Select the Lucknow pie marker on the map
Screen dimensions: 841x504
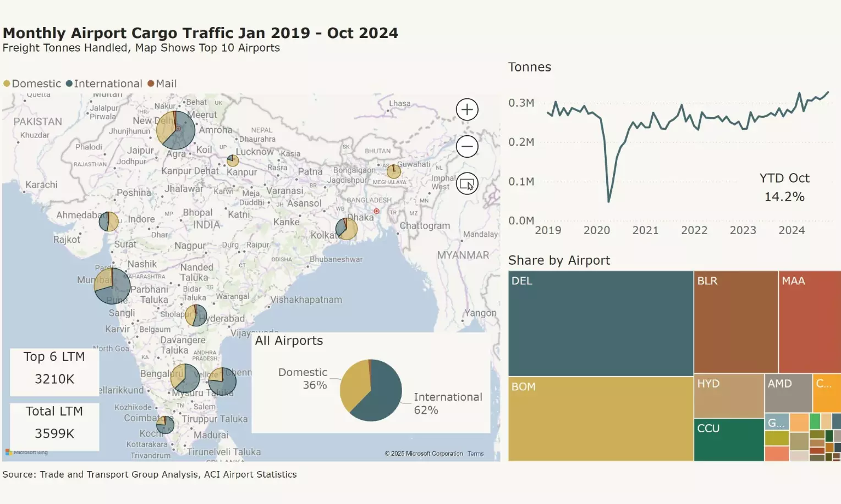click(233, 160)
